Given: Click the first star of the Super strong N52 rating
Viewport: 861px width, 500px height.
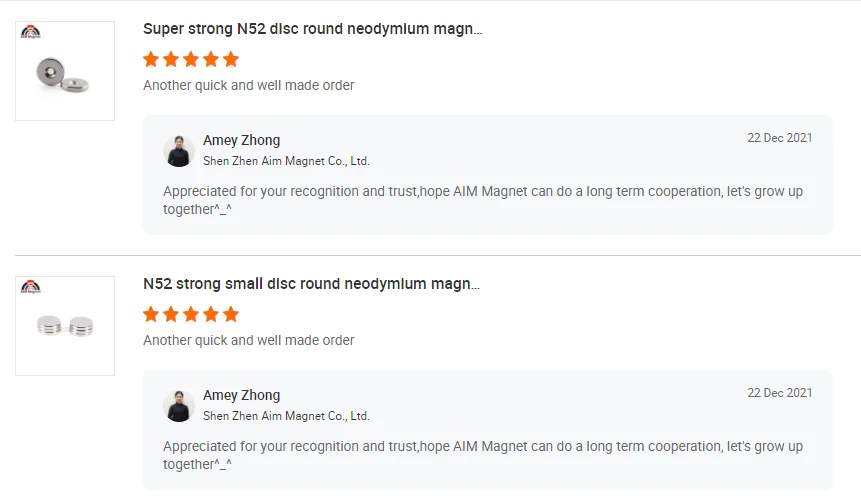Looking at the screenshot, I should (x=151, y=59).
